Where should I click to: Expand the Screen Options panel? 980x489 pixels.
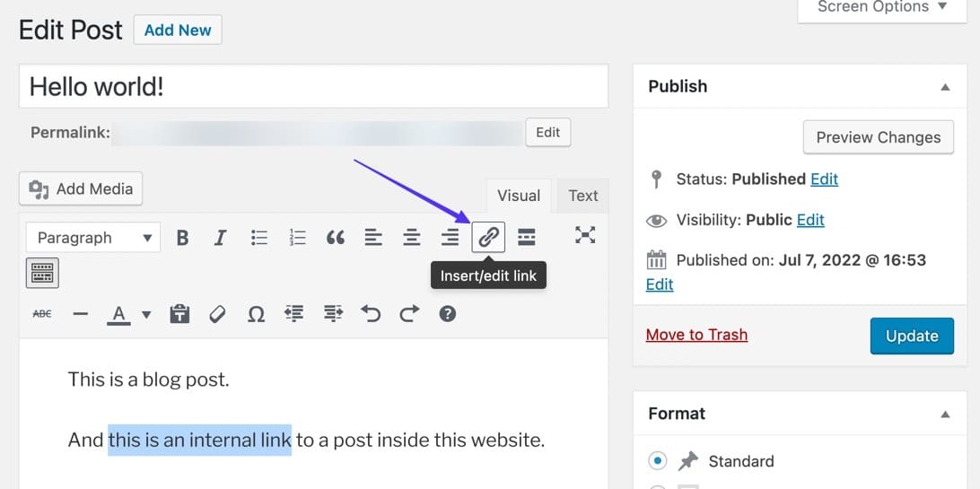tap(882, 7)
